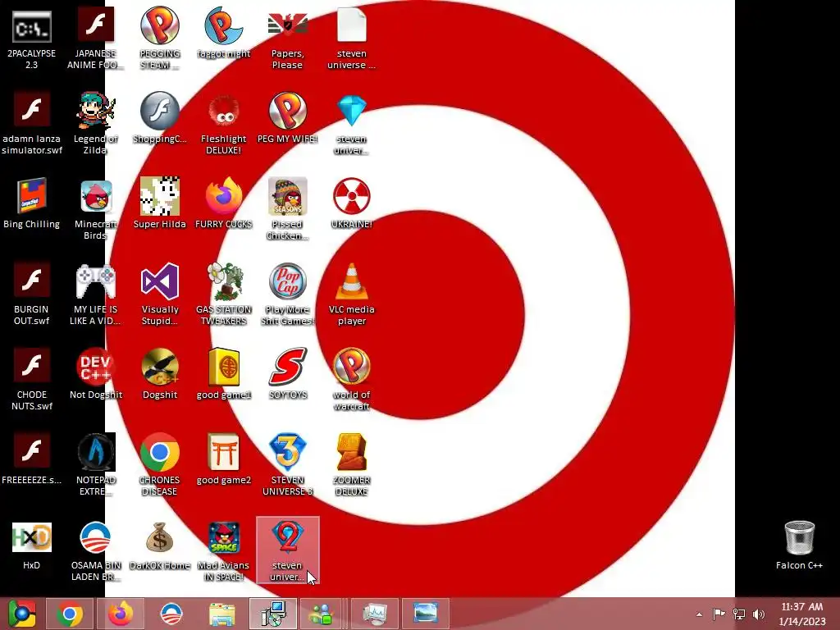Click the highlighted steven univer... 2 icon
840x630 pixels.
click(x=288, y=550)
